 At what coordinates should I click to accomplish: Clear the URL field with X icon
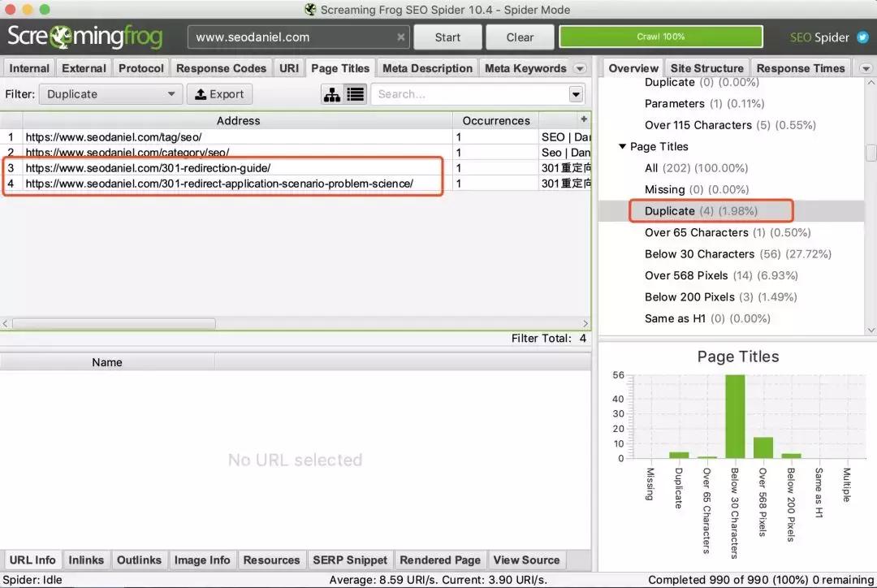(x=401, y=37)
